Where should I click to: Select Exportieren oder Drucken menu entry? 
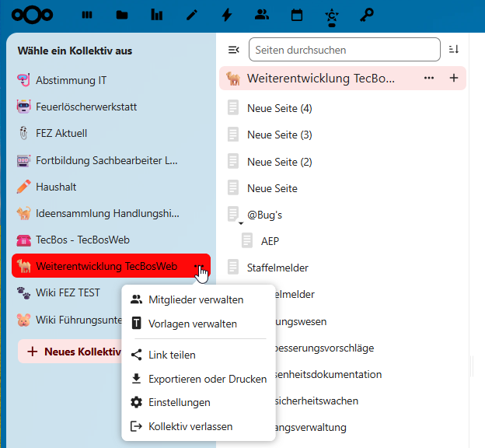pyautogui.click(x=198, y=379)
